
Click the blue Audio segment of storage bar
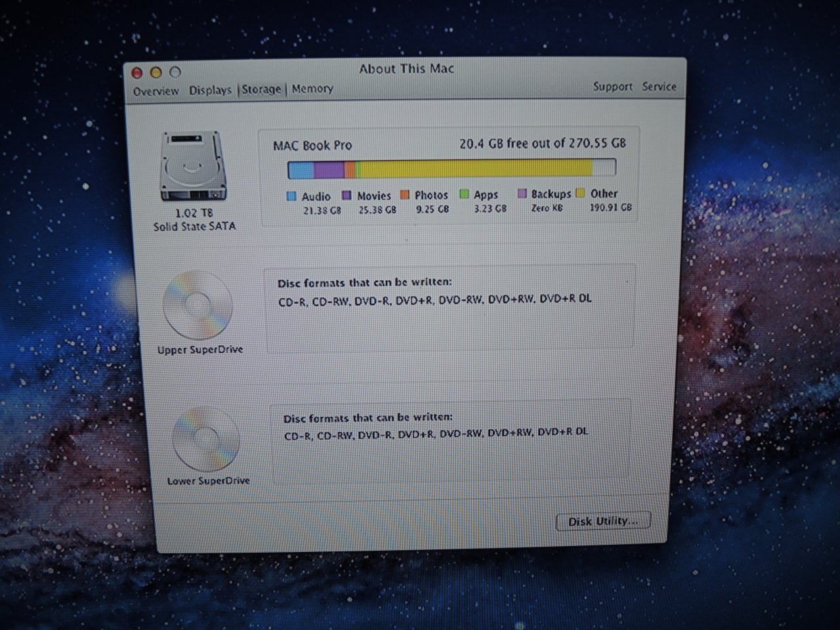pos(301,170)
